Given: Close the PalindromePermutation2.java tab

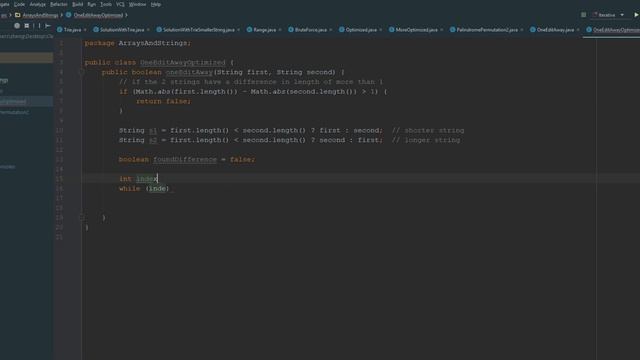Looking at the screenshot, I should click(522, 30).
